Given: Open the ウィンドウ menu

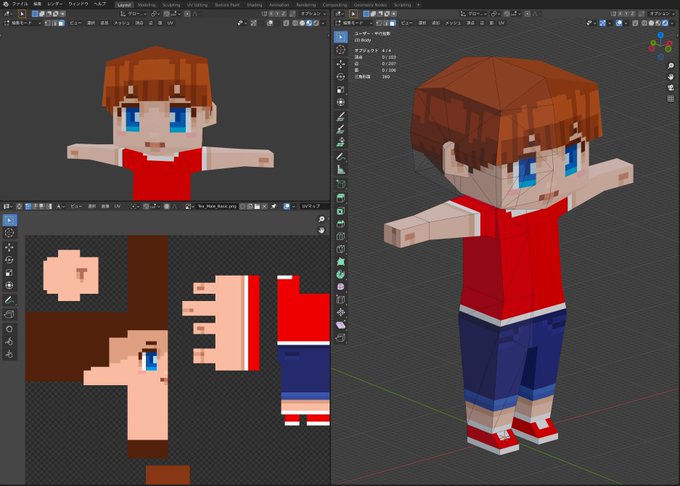Looking at the screenshot, I should tap(78, 4).
